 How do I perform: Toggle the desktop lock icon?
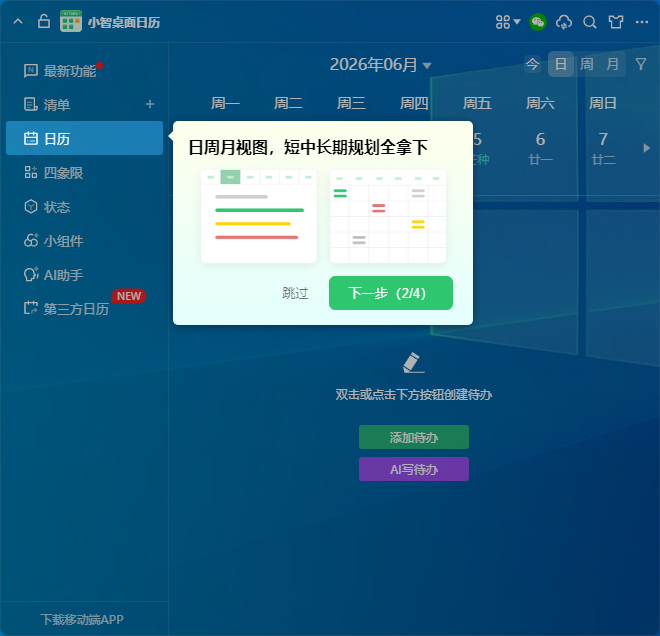tap(43, 21)
